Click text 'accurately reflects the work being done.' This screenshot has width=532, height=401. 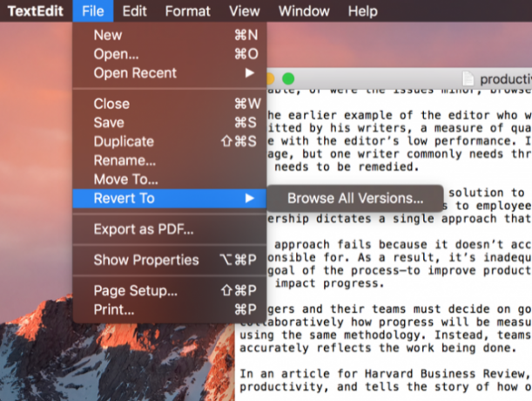378,348
